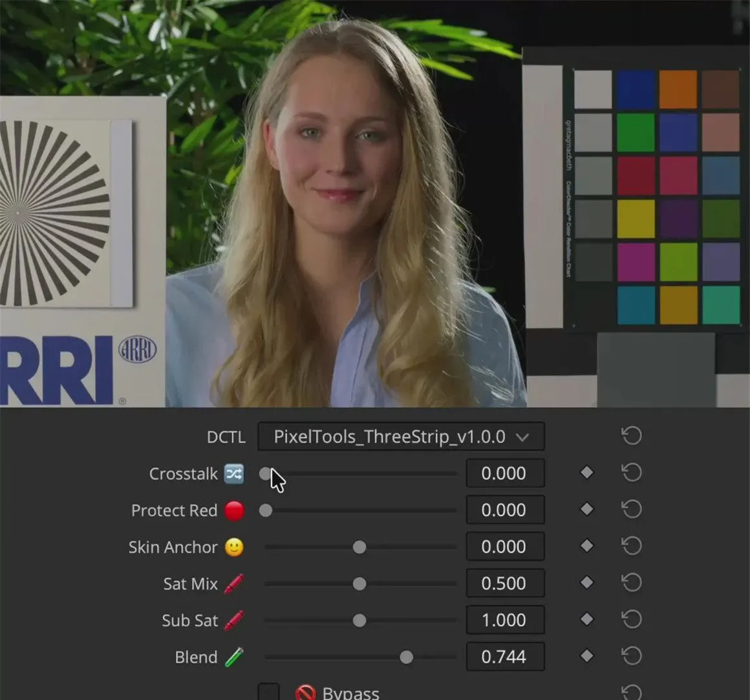This screenshot has height=700, width=750.
Task: Enable the Bypass checkbox
Action: tap(268, 692)
